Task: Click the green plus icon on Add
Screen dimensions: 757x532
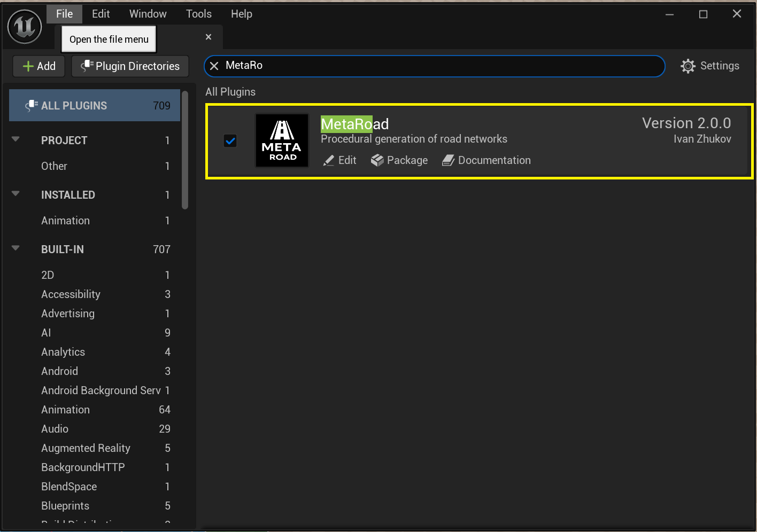Action: tap(28, 66)
